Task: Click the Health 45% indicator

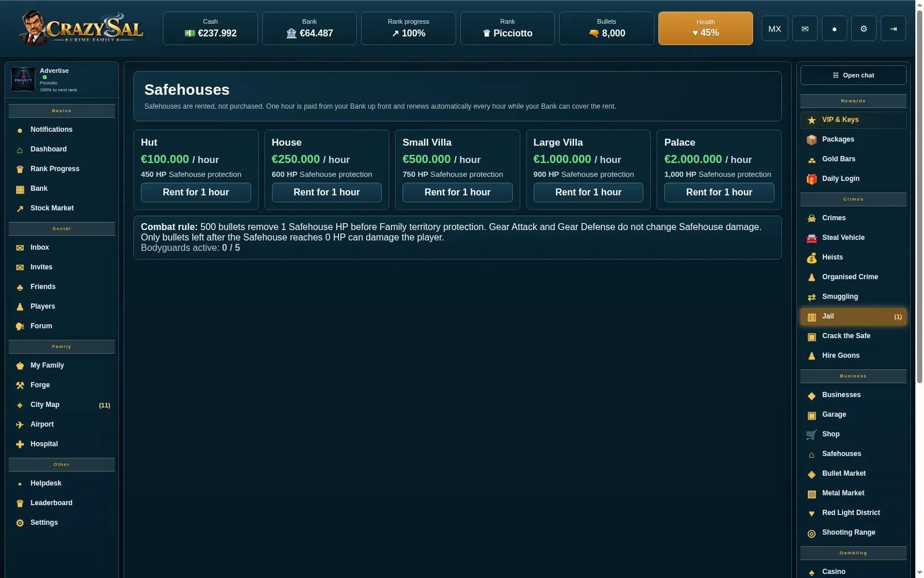Action: point(705,28)
